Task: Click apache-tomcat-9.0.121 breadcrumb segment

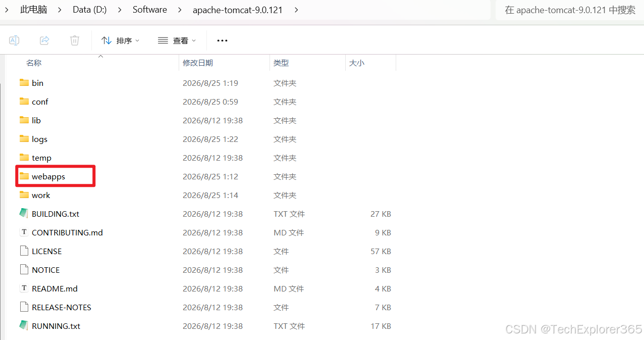Action: click(x=237, y=10)
